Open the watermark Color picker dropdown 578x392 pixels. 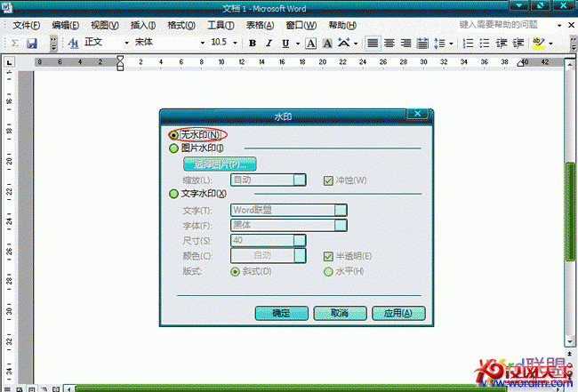[x=300, y=255]
